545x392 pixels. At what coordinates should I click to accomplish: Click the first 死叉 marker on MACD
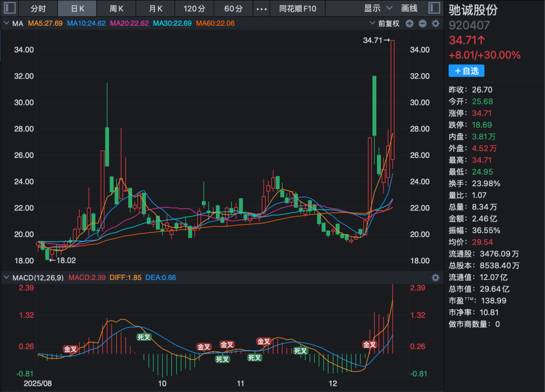click(144, 337)
